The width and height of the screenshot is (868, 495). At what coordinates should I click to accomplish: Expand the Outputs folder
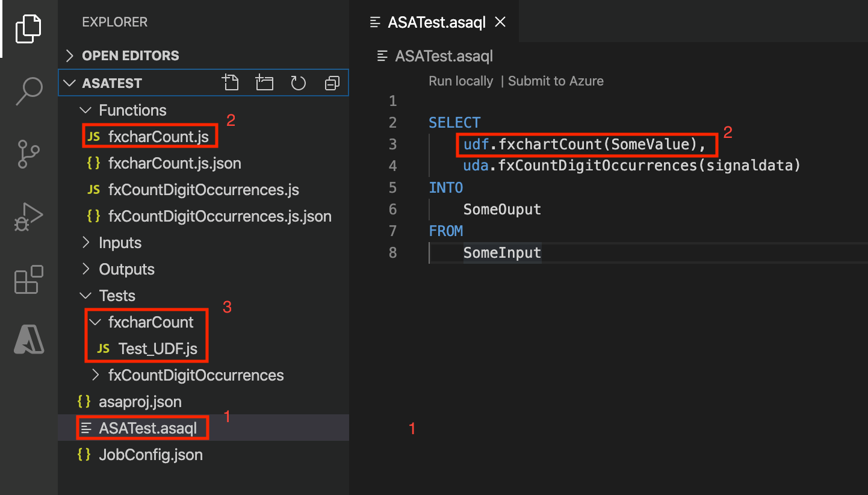[x=126, y=269]
